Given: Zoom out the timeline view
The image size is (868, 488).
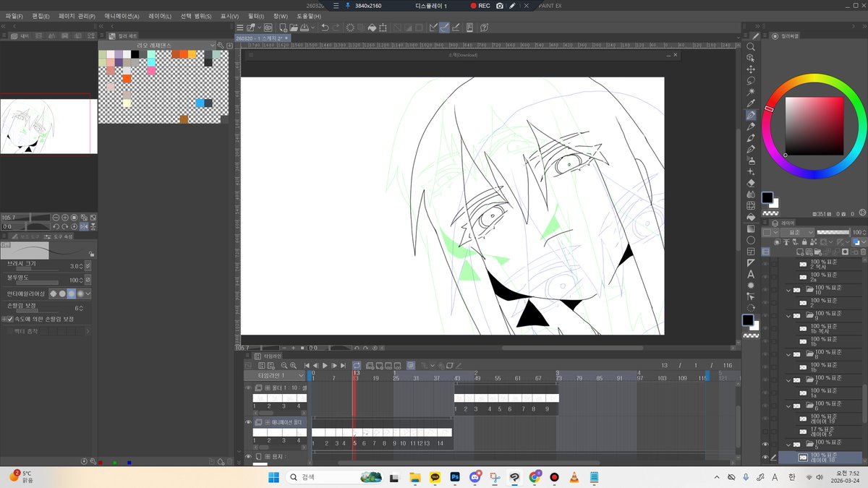Looking at the screenshot, I should click(284, 366).
